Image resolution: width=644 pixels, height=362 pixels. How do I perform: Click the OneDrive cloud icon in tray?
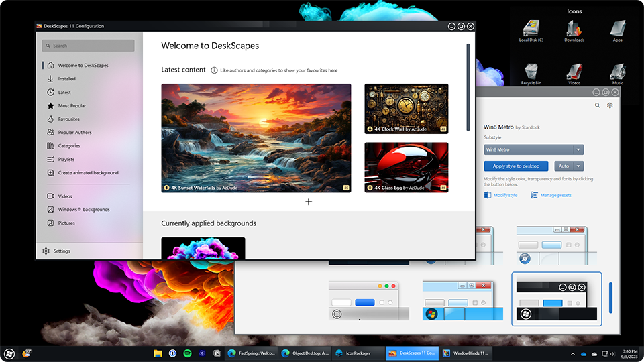click(x=584, y=354)
